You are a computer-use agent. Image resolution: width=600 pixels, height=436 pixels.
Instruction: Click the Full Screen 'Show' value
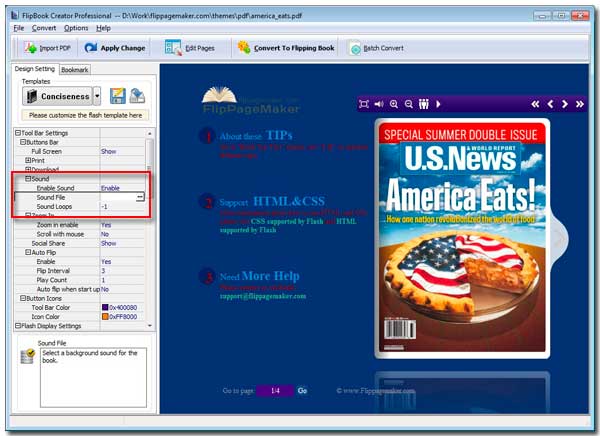point(109,151)
